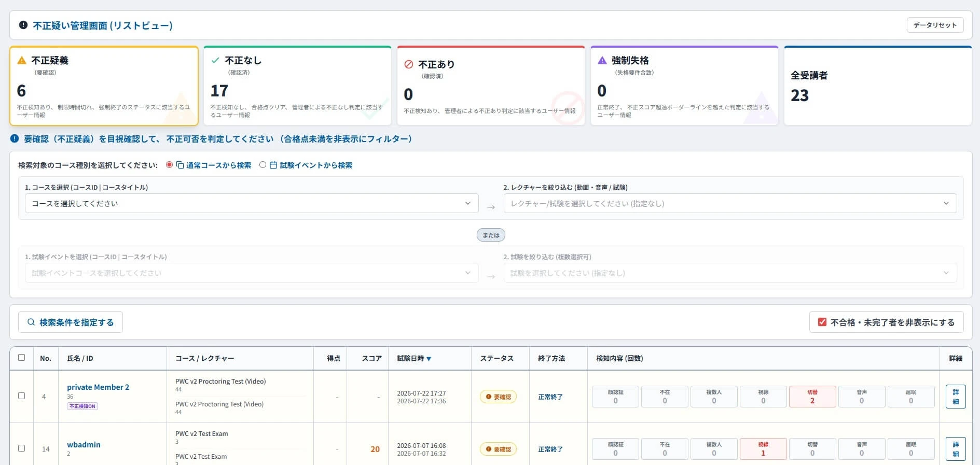
Task: Click the 切替 2 detection box for private Member 2
Action: (x=812, y=397)
